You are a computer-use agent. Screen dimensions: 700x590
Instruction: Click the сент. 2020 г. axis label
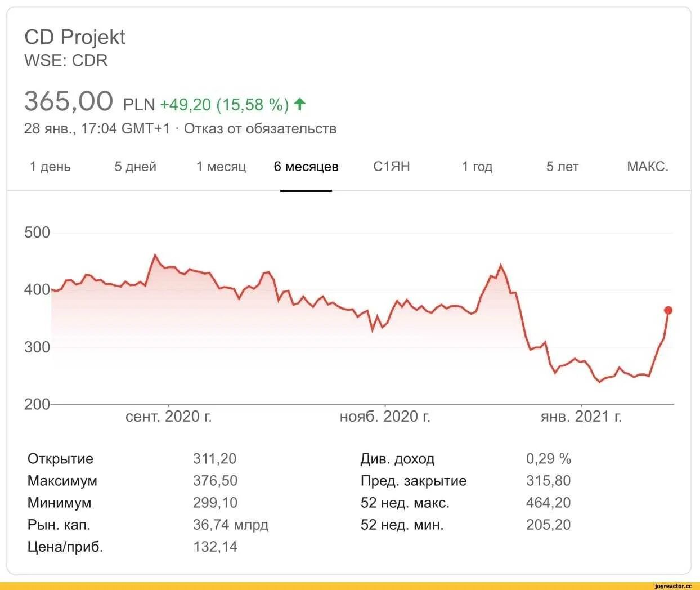coord(169,417)
